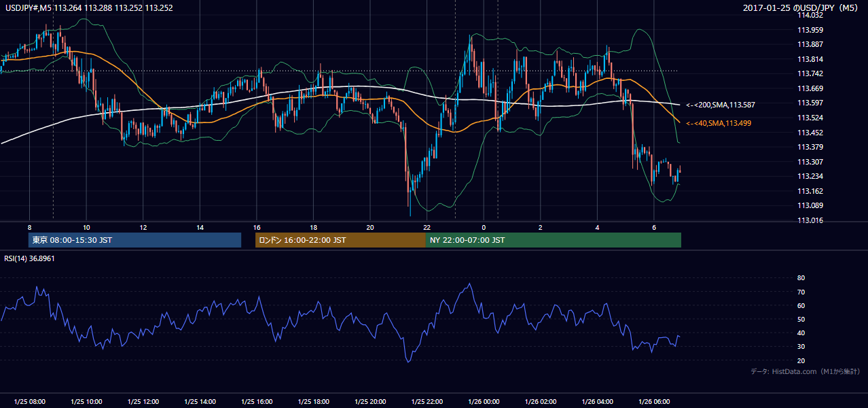Click the 113.379 price axis value
Screen dimensions: 868x408
coord(810,147)
